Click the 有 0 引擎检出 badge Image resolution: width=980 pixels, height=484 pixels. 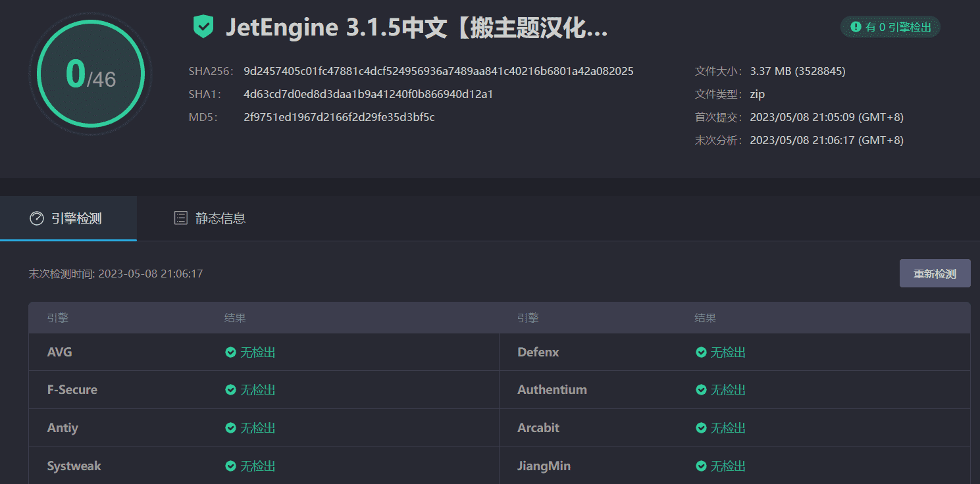[x=890, y=27]
